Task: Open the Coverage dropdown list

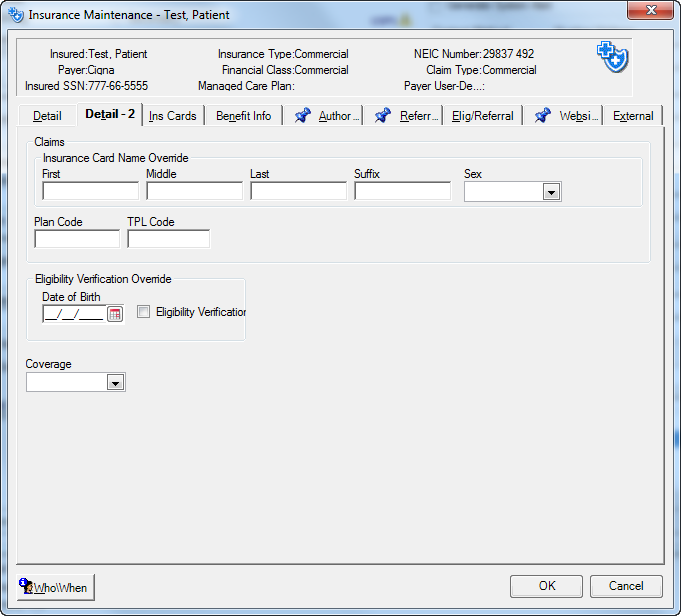Action: [115, 382]
